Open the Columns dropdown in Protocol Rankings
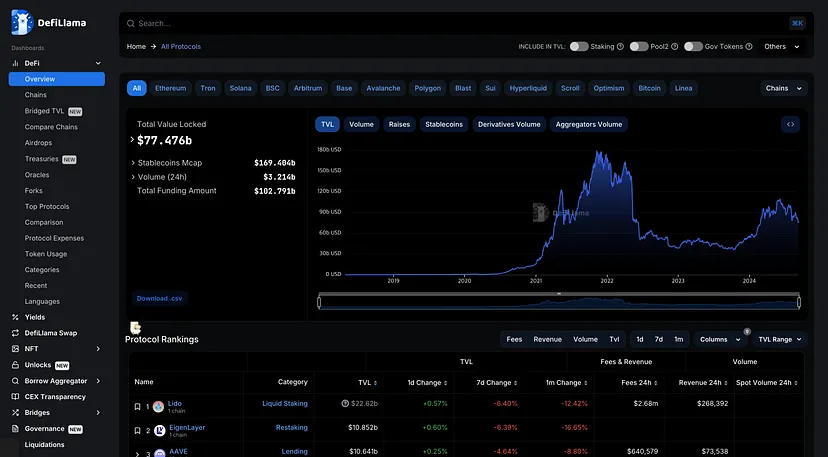The width and height of the screenshot is (828, 457). 720,339
